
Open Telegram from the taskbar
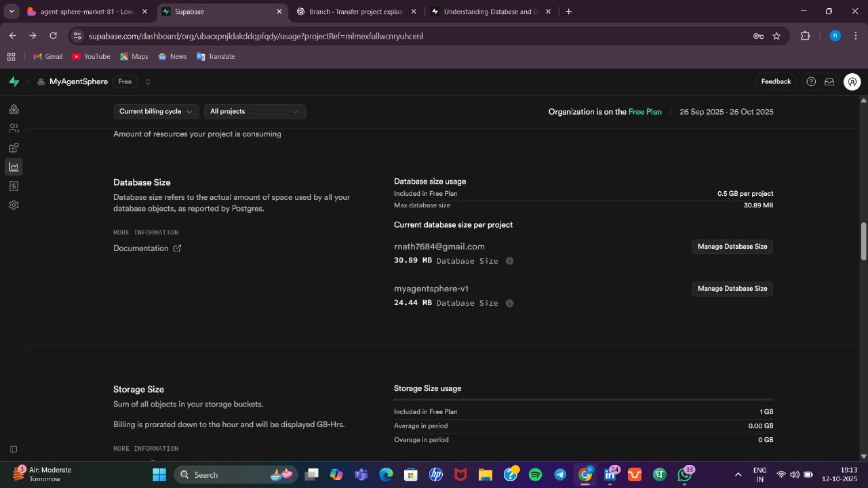[560, 474]
